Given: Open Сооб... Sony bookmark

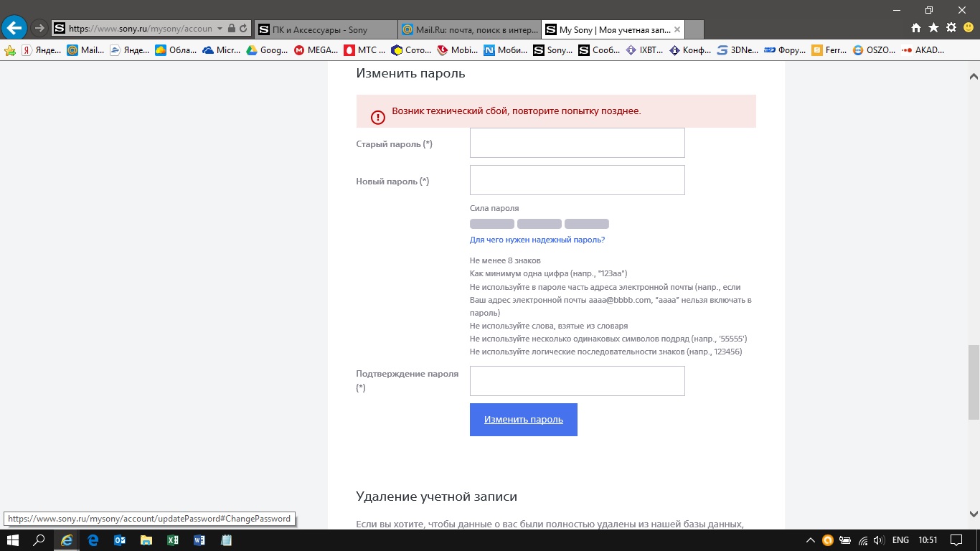Looking at the screenshot, I should pyautogui.click(x=600, y=50).
